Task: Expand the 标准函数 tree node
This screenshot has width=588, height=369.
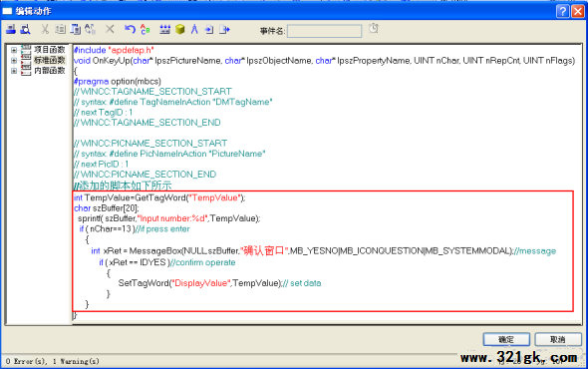Action: [x=14, y=60]
